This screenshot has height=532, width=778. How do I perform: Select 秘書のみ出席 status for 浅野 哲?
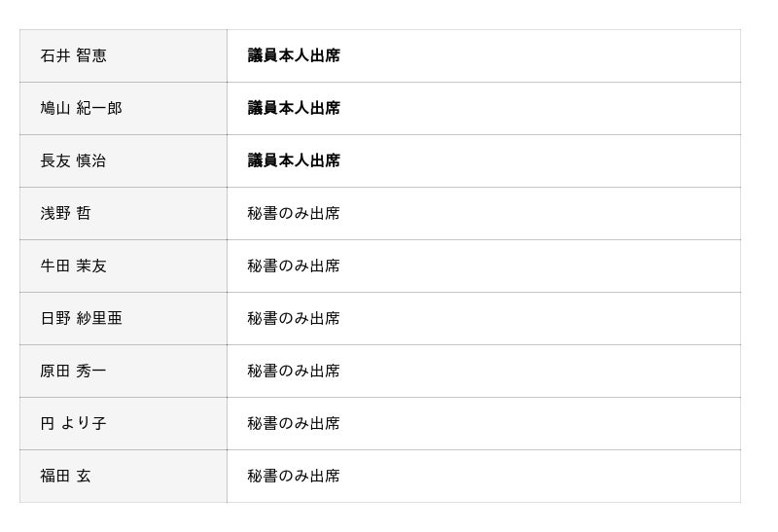point(294,214)
